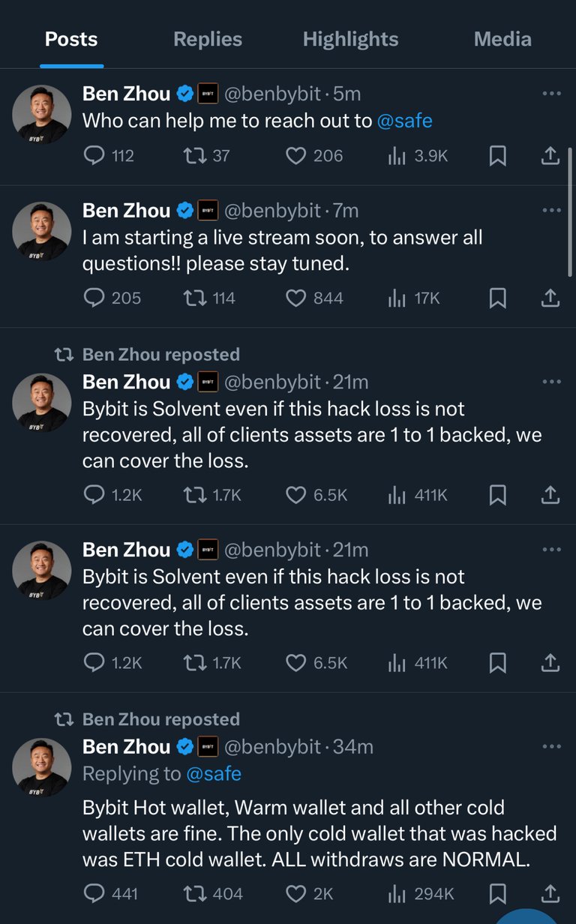
Task: Open the @safe link after "Replying to"
Action: [214, 773]
